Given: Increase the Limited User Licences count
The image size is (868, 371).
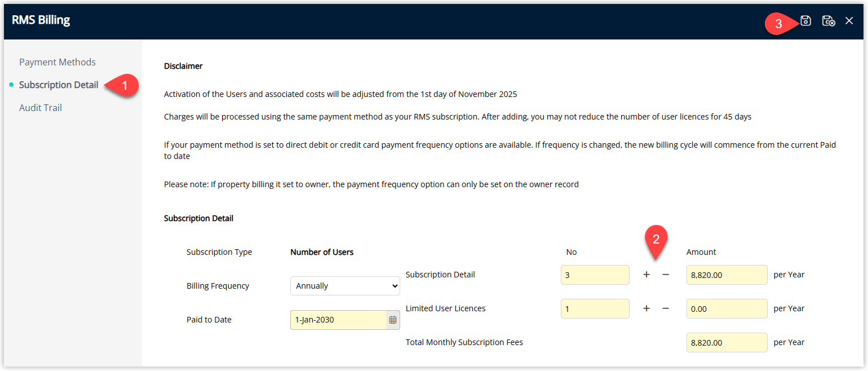Looking at the screenshot, I should tap(646, 308).
